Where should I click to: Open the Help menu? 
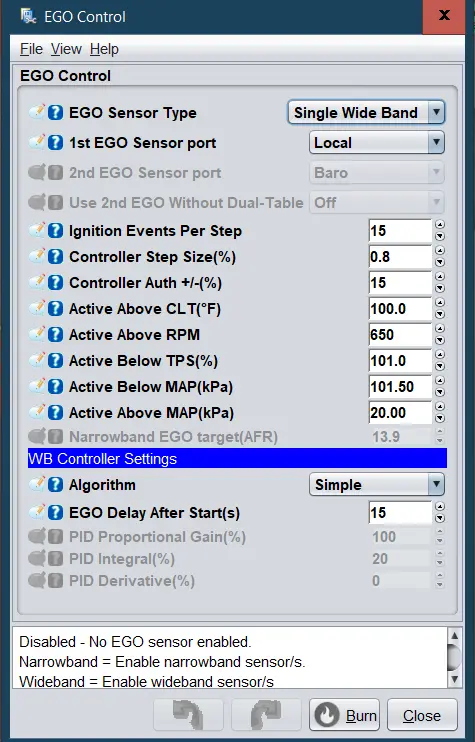104,49
